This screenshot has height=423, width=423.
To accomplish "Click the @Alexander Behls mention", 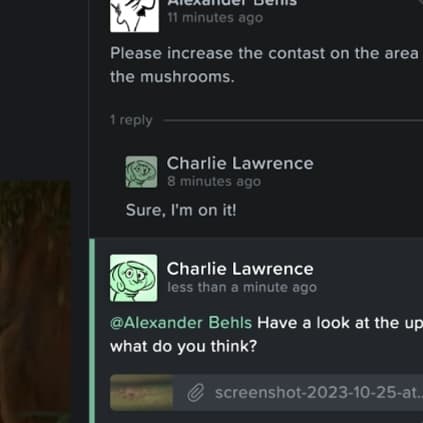I will (x=181, y=323).
